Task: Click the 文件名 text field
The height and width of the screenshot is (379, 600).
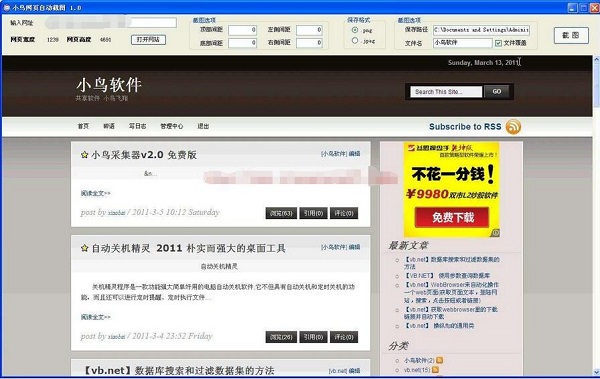Action: click(x=463, y=43)
